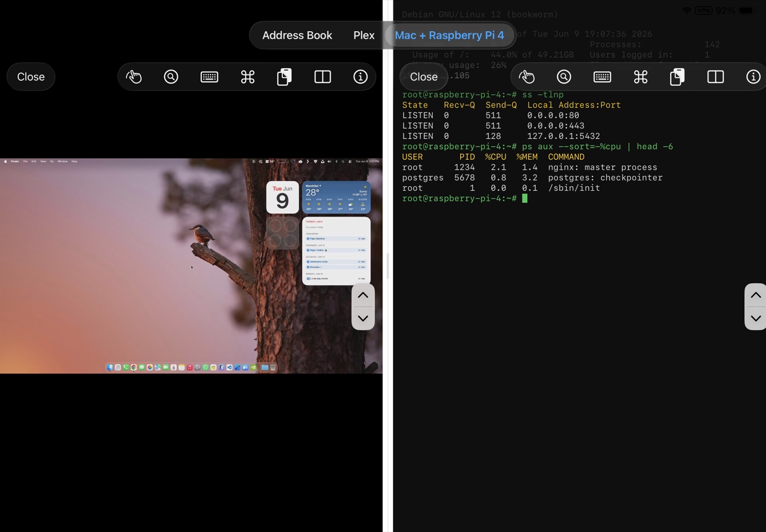This screenshot has width=766, height=532.
Task: Open the Window menu on remote Mac
Action: (62, 161)
